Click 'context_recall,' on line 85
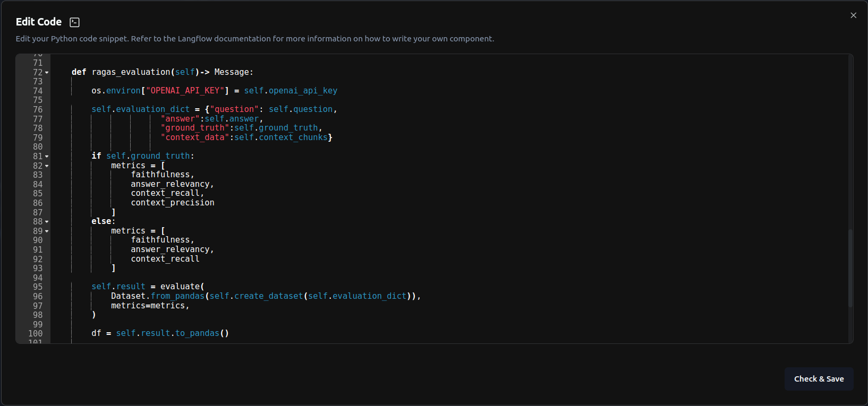The image size is (868, 406). point(167,193)
